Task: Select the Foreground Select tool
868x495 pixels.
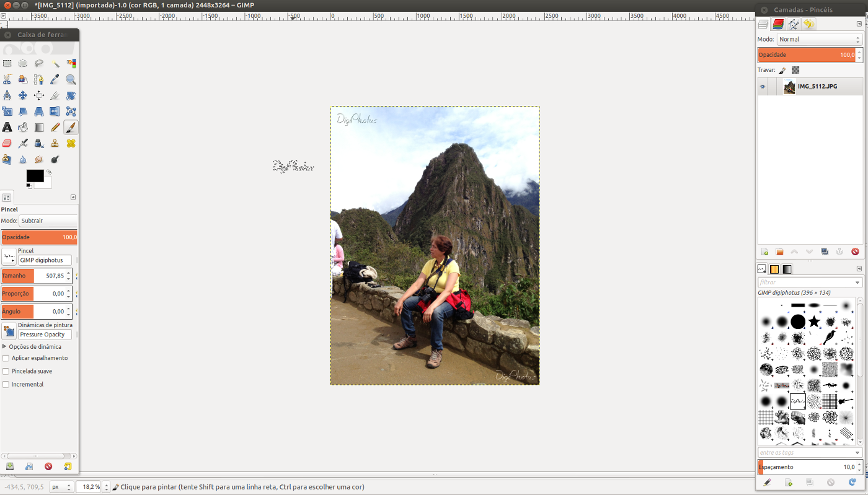Action: click(23, 79)
